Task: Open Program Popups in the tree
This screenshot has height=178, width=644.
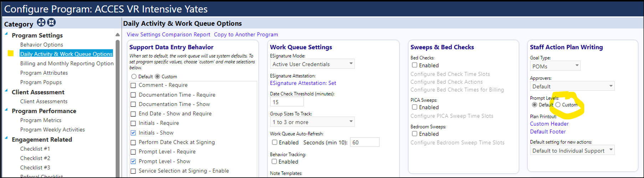Action: (x=41, y=82)
